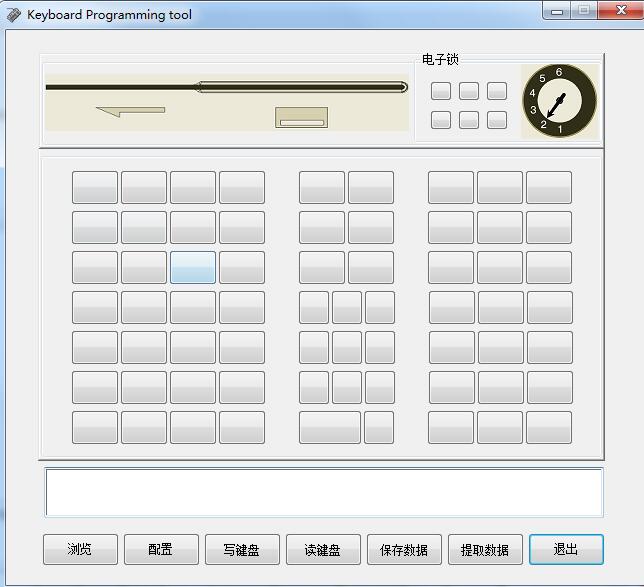The width and height of the screenshot is (644, 587).
Task: Click third bottom-row button under 电子锁
Action: tap(497, 120)
